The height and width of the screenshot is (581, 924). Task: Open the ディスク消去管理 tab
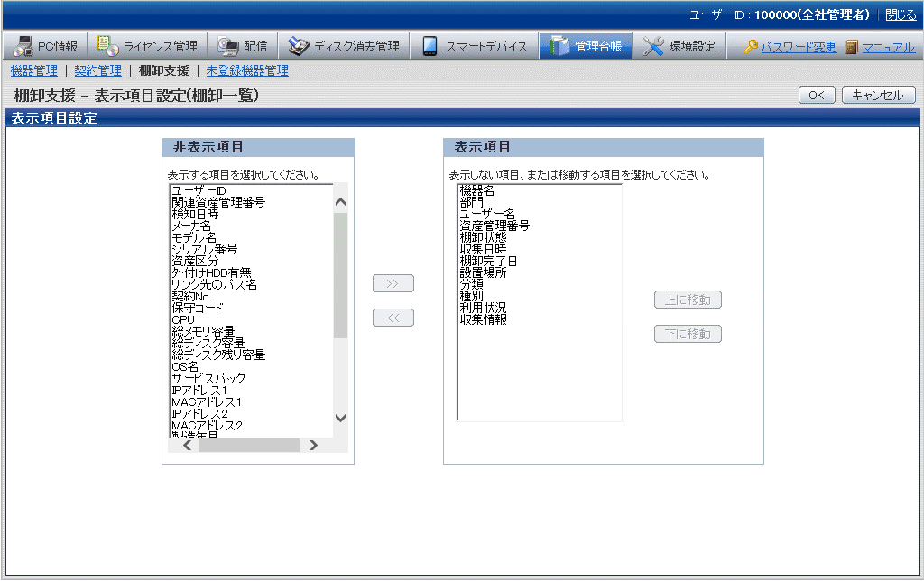click(x=344, y=46)
